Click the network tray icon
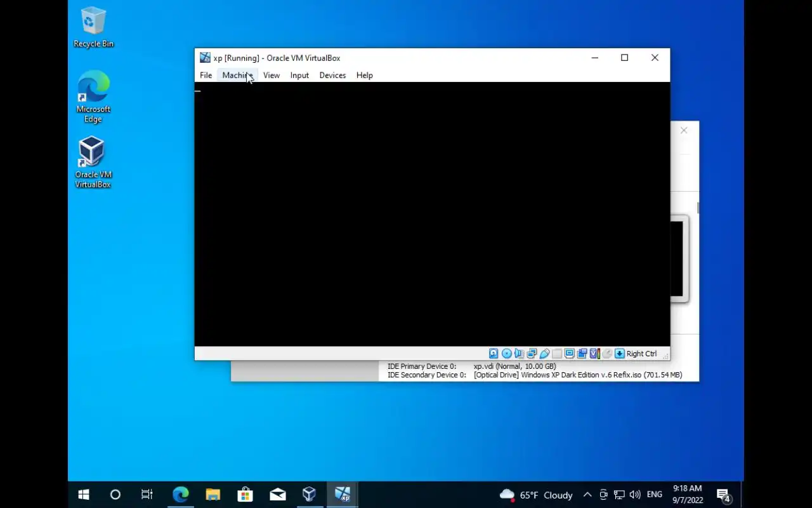The height and width of the screenshot is (508, 812). pyautogui.click(x=619, y=495)
